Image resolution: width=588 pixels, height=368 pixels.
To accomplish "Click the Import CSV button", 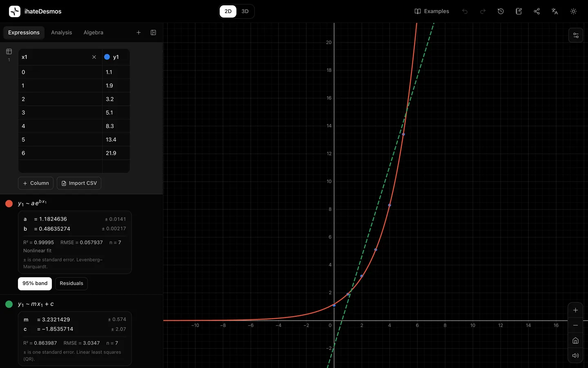I will coord(79,183).
